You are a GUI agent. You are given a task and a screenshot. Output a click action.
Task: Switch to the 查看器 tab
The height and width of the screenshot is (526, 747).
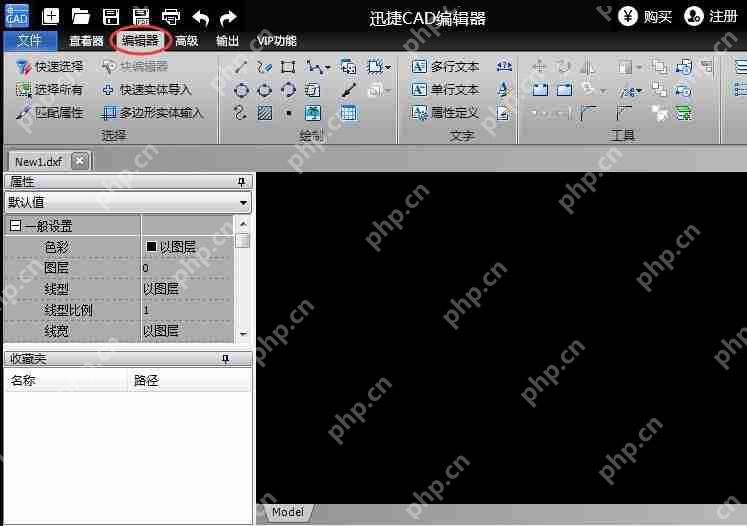tap(86, 41)
